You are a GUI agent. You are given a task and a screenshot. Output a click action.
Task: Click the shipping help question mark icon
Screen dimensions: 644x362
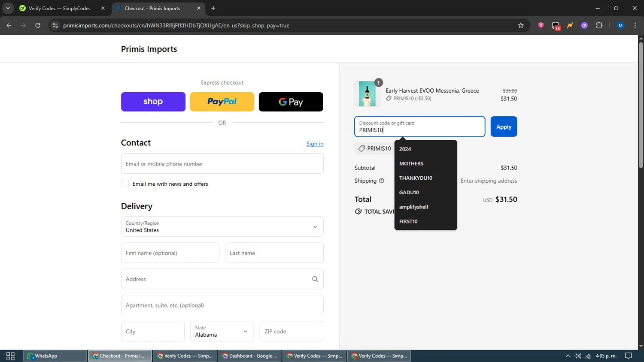coord(381,181)
